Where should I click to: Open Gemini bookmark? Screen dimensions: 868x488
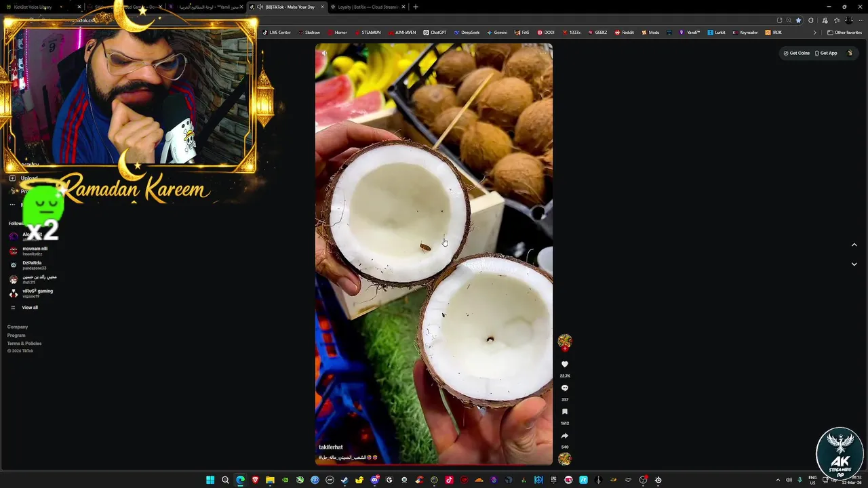click(497, 33)
